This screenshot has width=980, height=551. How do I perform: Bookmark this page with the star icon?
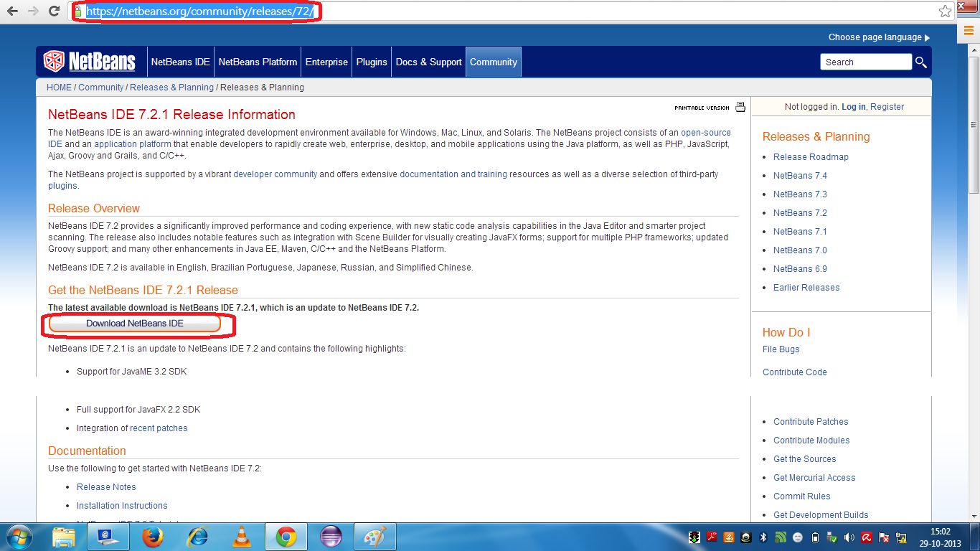tap(946, 11)
